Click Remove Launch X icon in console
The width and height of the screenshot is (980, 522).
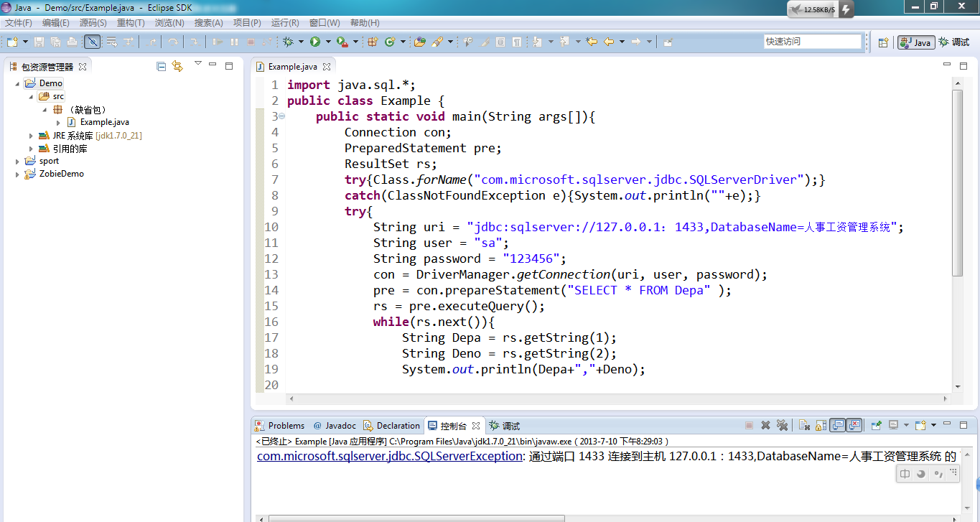(765, 425)
